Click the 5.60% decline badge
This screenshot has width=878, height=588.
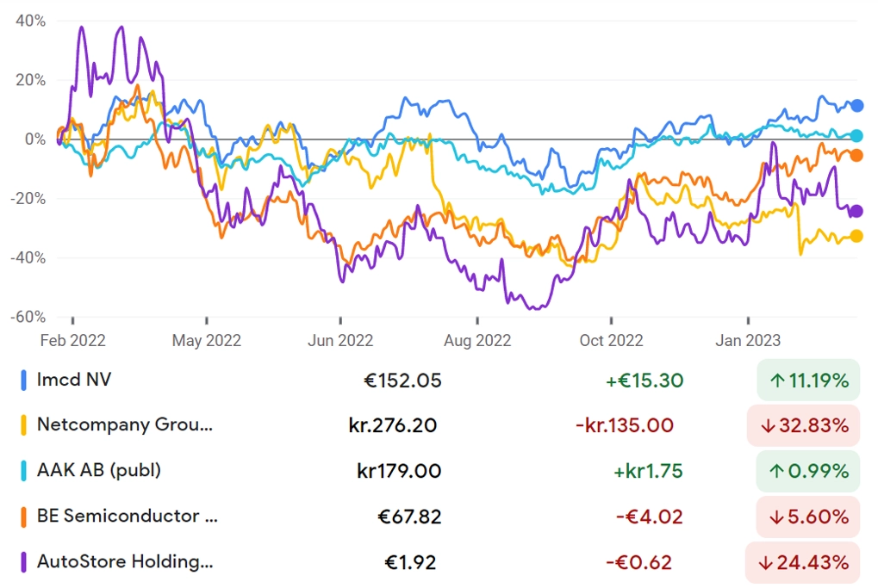(x=808, y=517)
